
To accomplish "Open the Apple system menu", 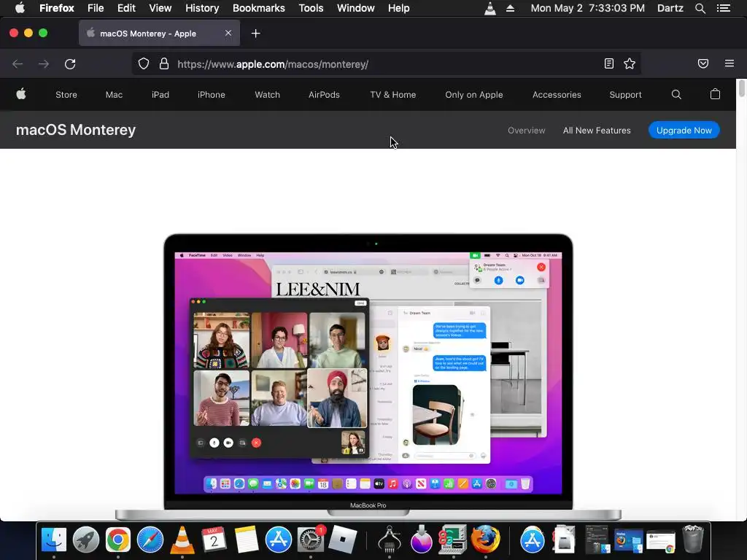I will [x=20, y=8].
